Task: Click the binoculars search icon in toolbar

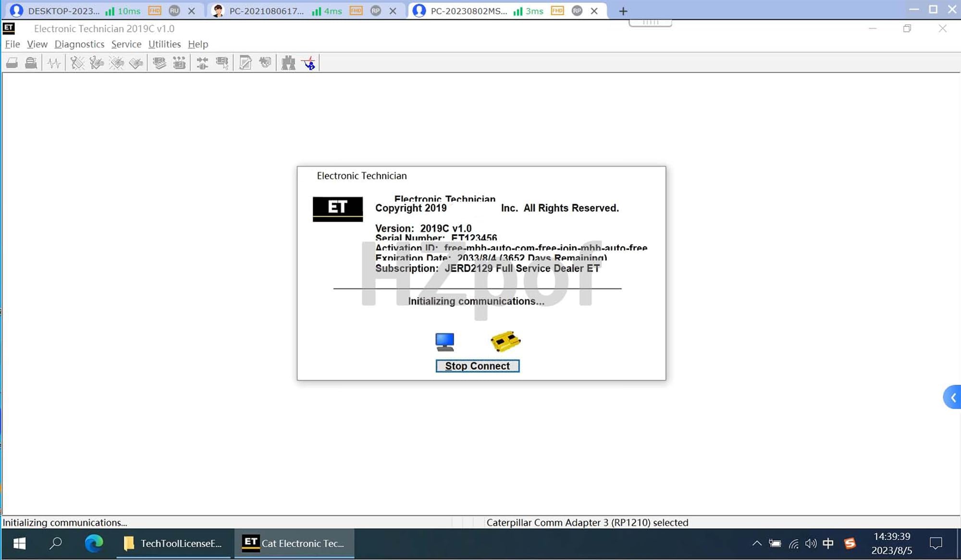Action: click(288, 63)
